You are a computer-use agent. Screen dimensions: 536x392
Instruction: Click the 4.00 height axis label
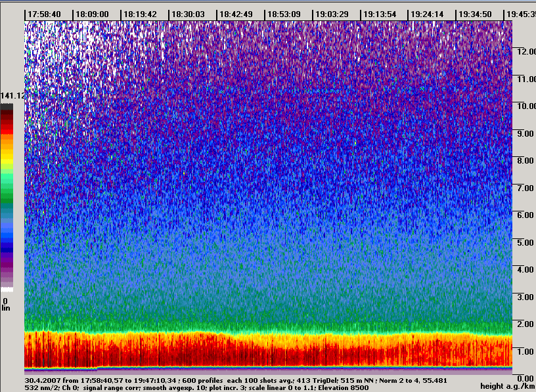(x=525, y=270)
